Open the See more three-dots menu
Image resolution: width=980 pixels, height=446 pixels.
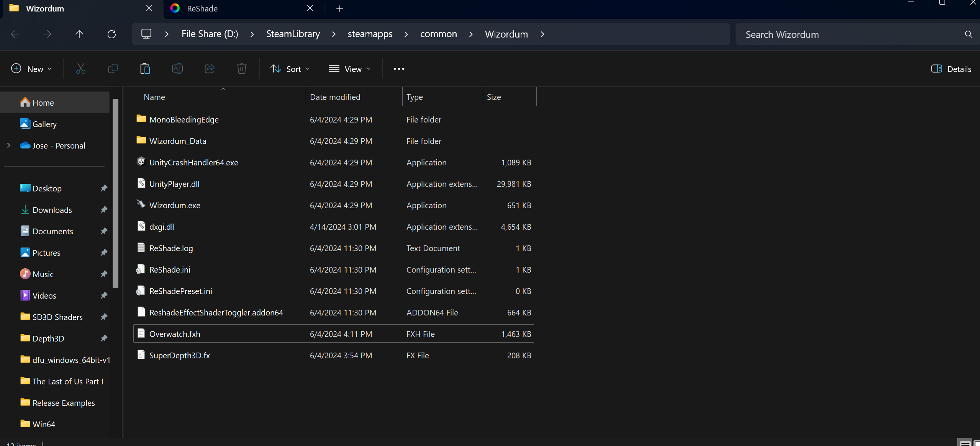click(x=399, y=69)
